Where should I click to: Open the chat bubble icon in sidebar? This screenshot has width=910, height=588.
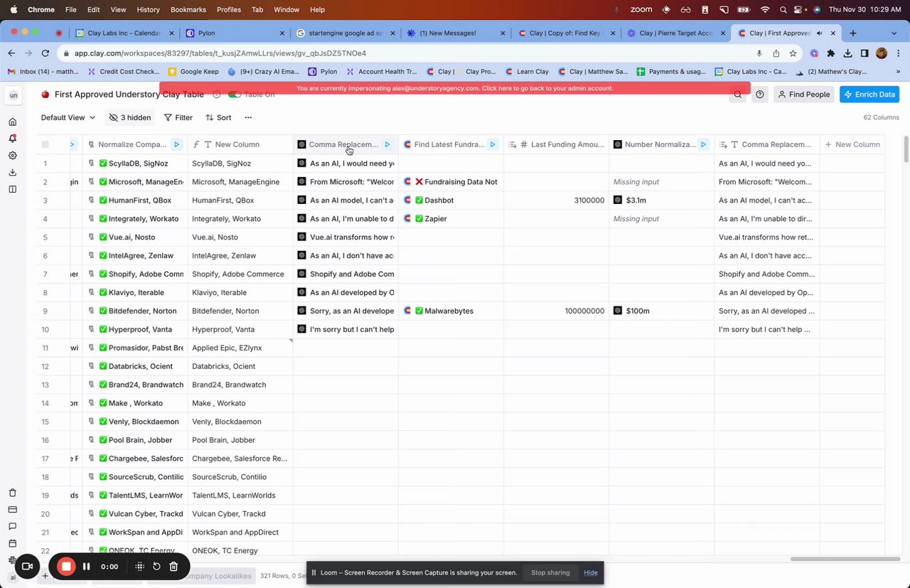[x=12, y=527]
